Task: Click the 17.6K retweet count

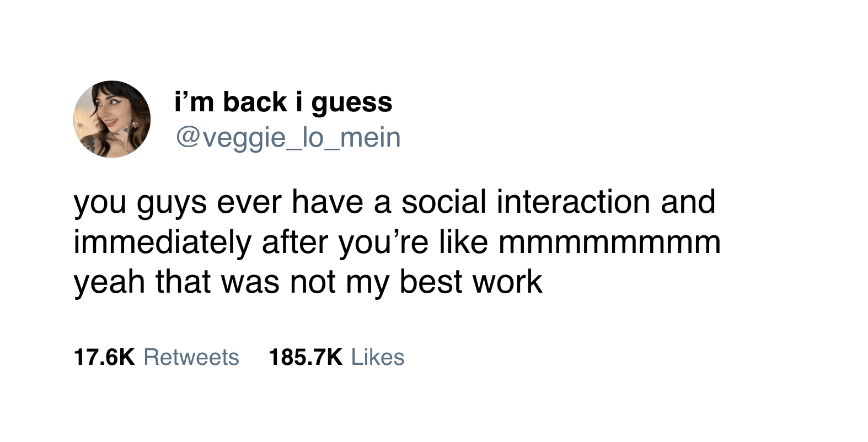Action: (x=104, y=357)
